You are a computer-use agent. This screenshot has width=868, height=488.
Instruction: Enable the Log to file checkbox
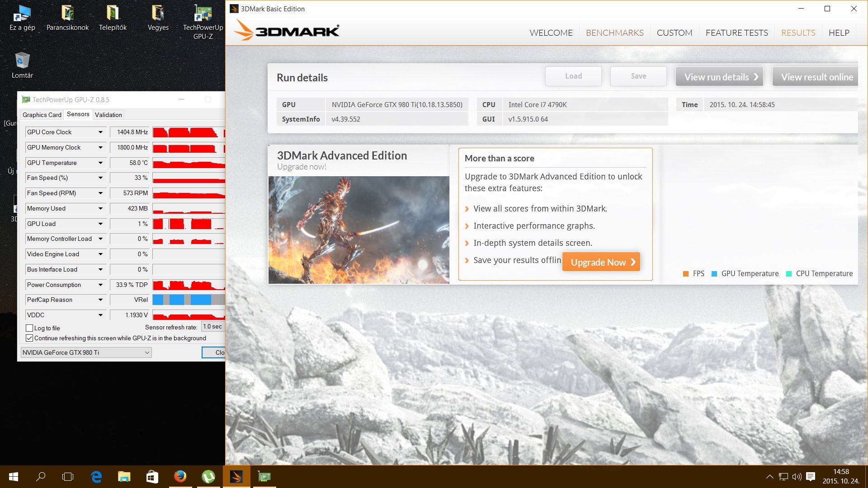(29, 328)
